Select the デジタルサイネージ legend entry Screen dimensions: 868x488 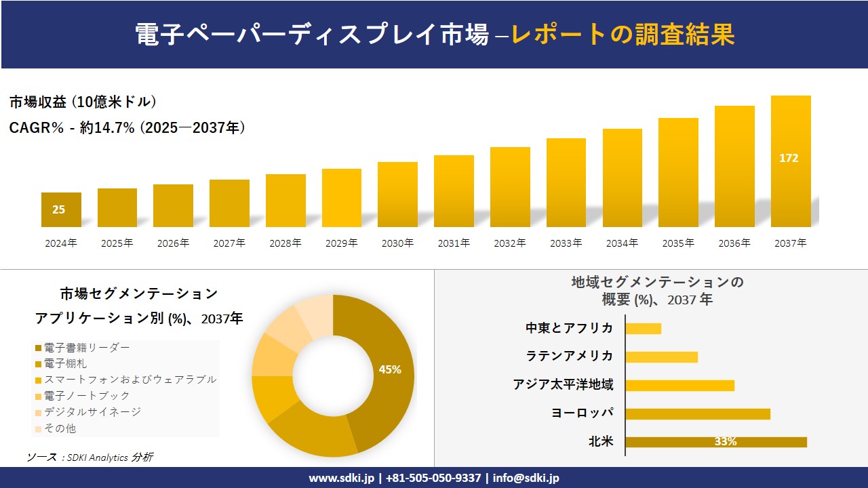point(88,412)
